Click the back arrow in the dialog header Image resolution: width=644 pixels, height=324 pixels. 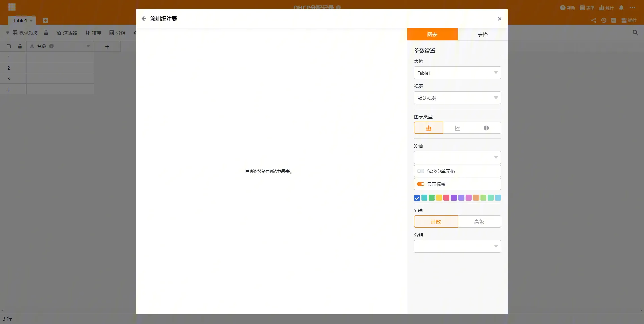144,19
